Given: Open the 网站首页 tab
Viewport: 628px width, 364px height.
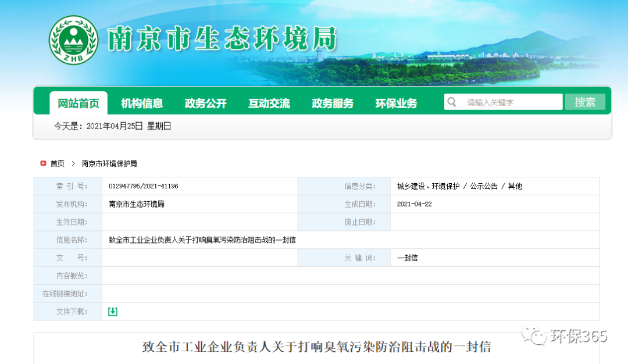Looking at the screenshot, I should pos(78,104).
